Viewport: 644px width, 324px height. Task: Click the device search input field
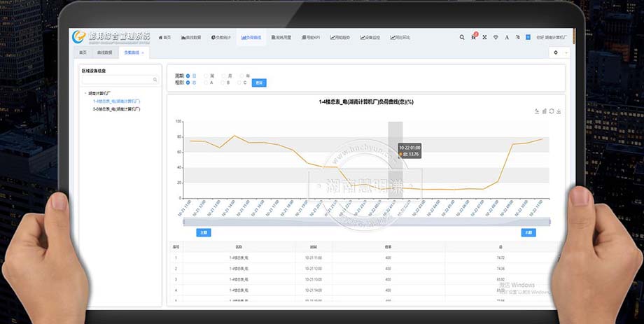coord(115,80)
